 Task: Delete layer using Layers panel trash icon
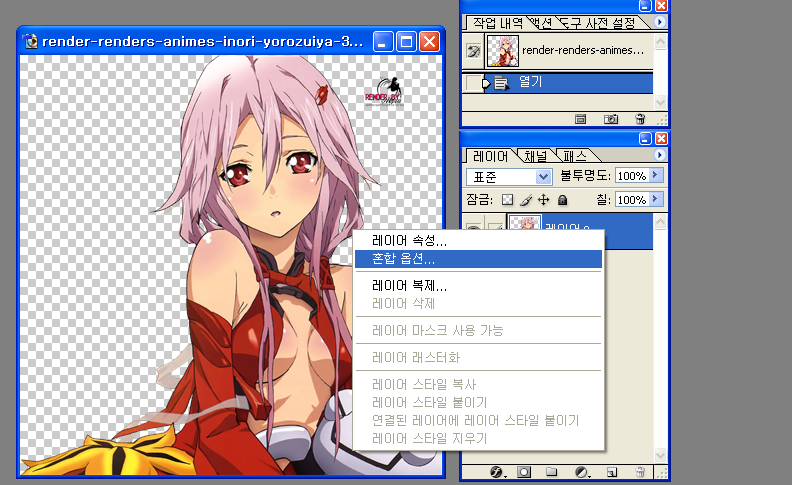pos(640,470)
